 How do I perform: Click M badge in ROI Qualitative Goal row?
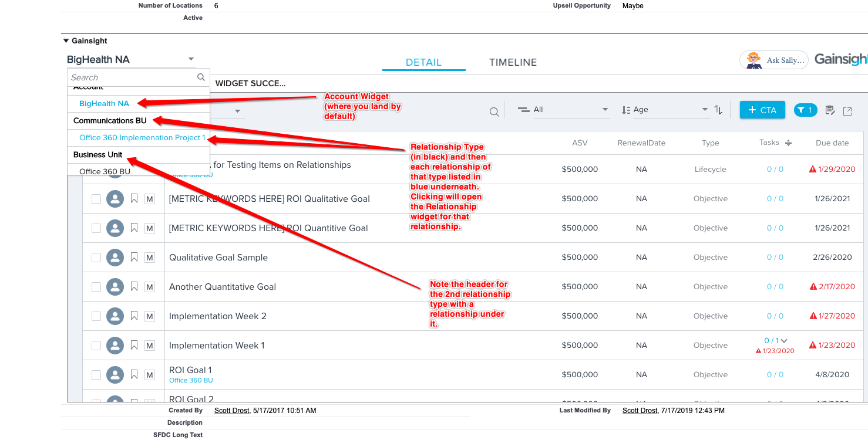[x=150, y=199]
